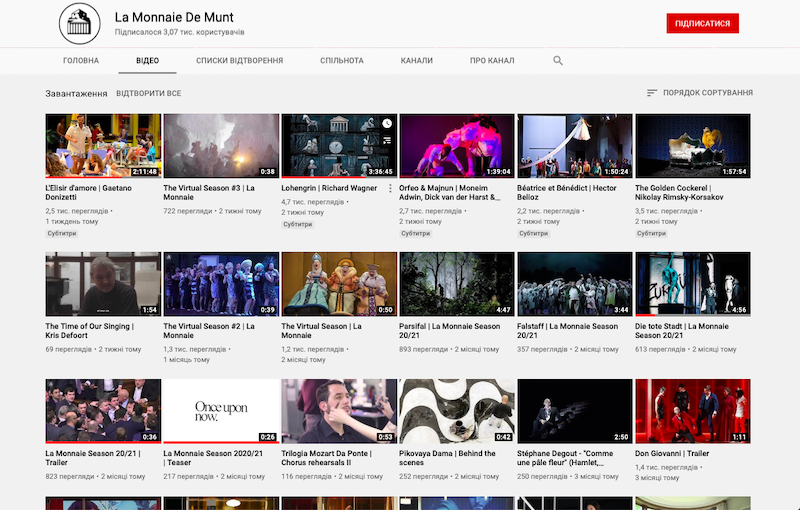Open the ГОЛОВНА tab
This screenshot has height=510, width=800.
(x=81, y=61)
